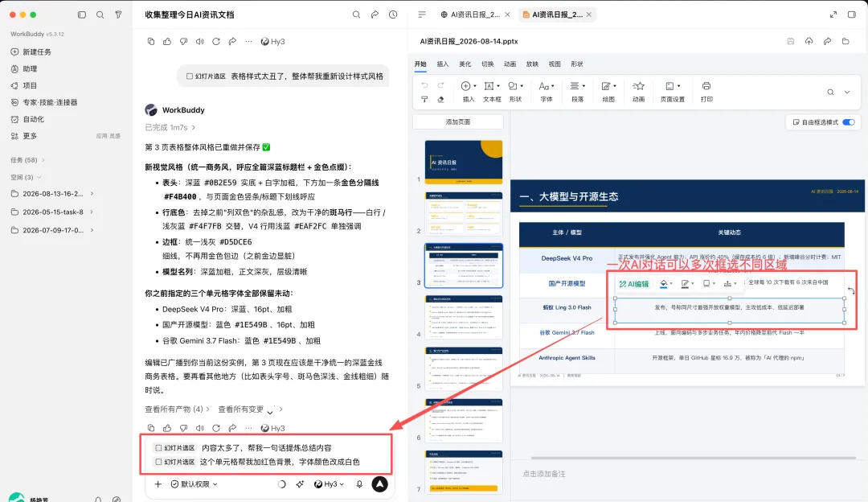
Task: Switch to the 切换 ribbon tab
Action: (488, 64)
